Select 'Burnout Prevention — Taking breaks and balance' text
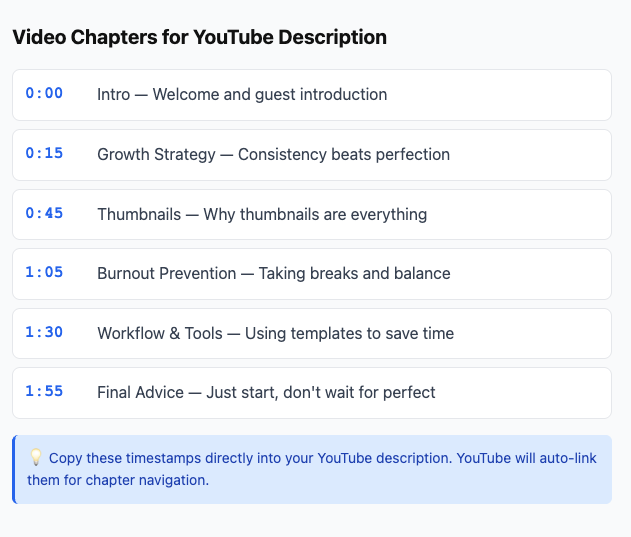 click(x=274, y=274)
